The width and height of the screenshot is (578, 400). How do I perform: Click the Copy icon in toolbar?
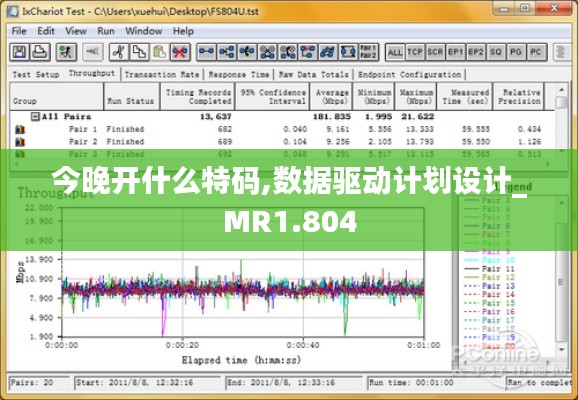139,52
